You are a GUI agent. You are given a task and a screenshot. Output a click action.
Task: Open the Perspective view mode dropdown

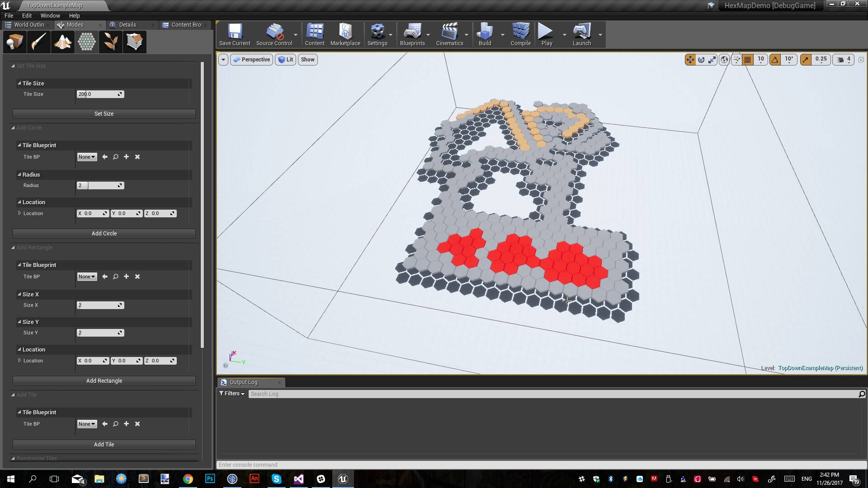tap(251, 60)
